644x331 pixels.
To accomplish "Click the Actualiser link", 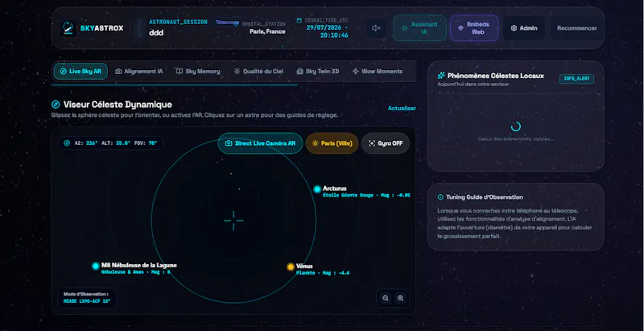I will point(402,109).
